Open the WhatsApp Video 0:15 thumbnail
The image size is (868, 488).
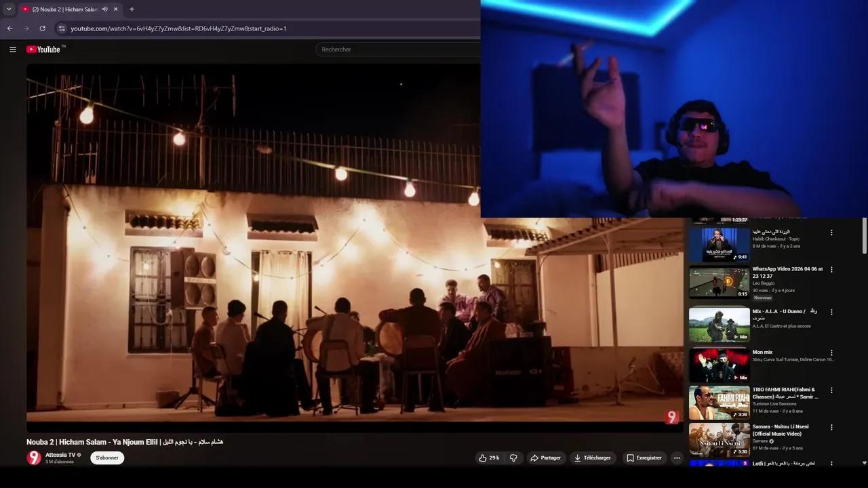pyautogui.click(x=719, y=282)
